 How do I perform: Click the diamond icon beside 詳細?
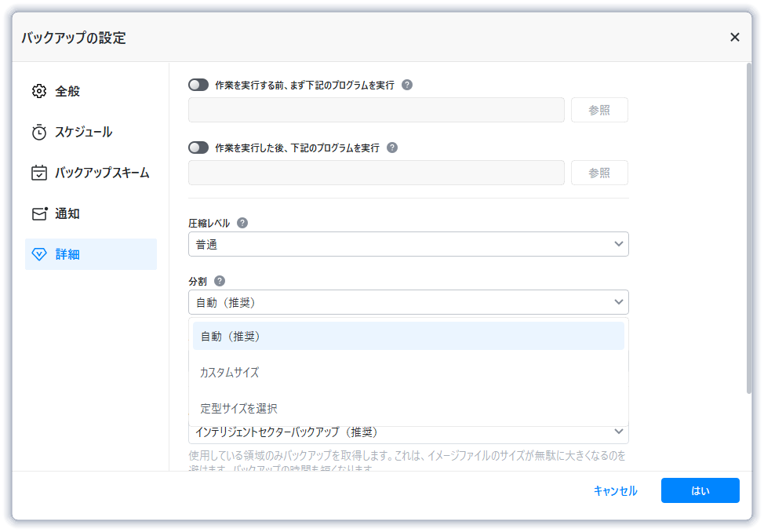(x=39, y=254)
